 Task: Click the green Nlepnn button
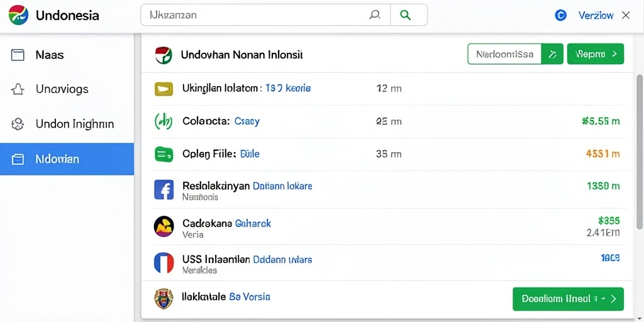(596, 54)
